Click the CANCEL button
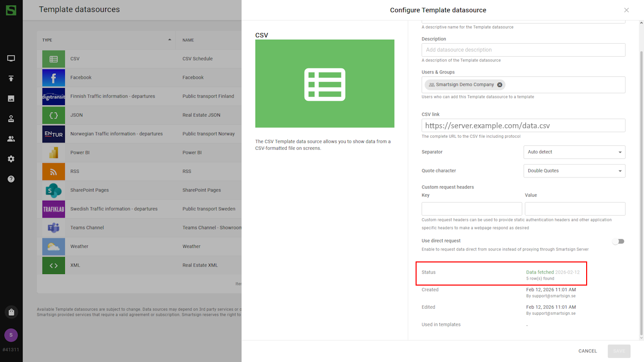This screenshot has width=644, height=362. [x=587, y=351]
